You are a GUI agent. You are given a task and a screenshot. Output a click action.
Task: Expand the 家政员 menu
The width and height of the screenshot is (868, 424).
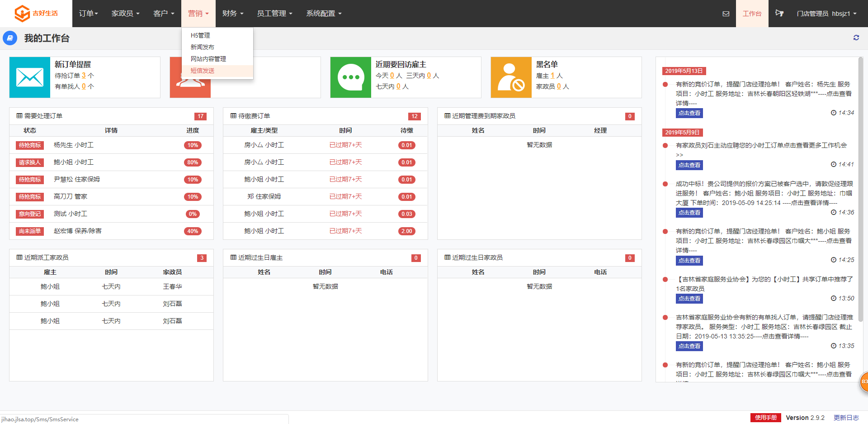tap(125, 14)
